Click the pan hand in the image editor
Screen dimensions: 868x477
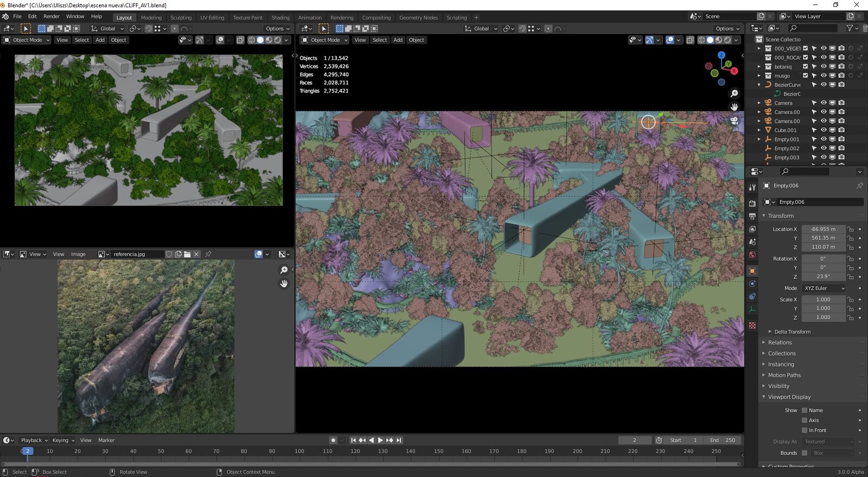point(284,284)
